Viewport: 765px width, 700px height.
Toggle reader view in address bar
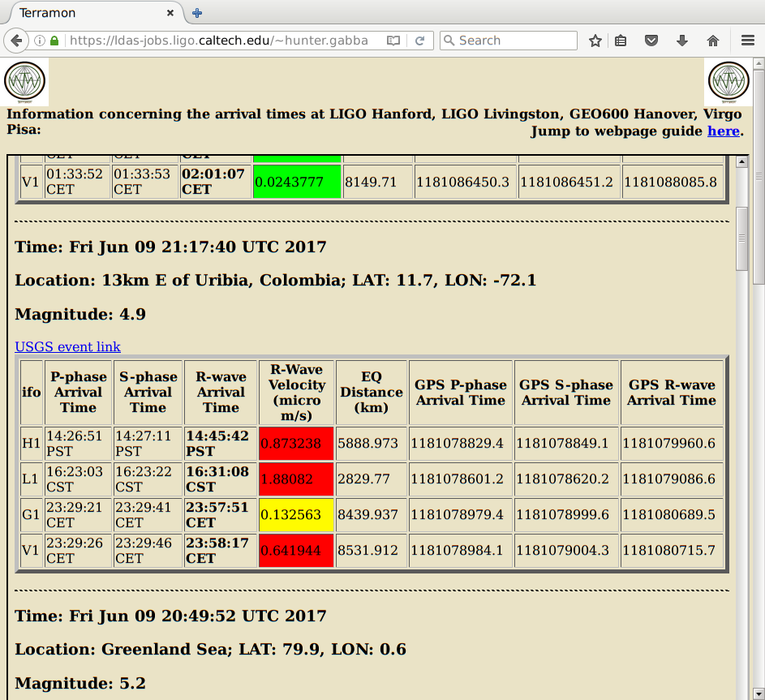[393, 41]
